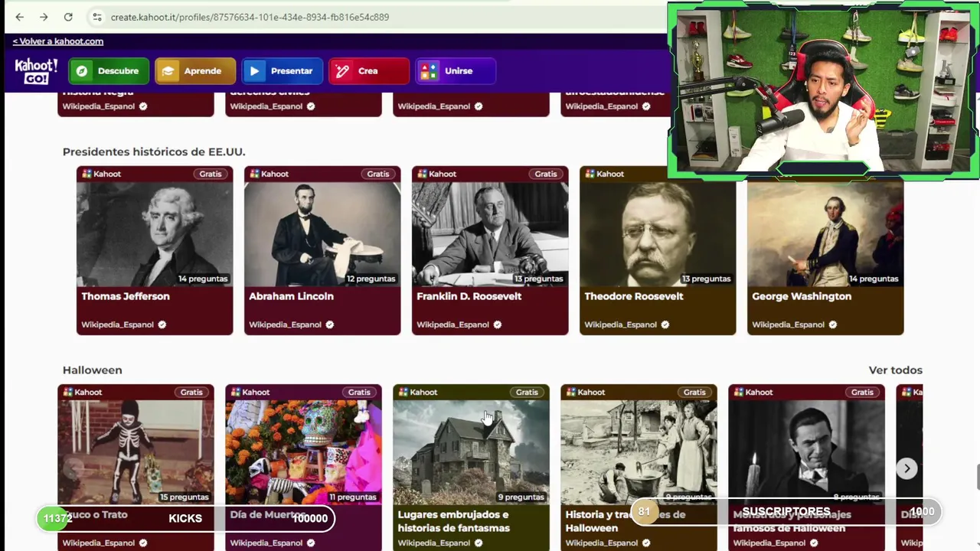Open the George Washington kahoot card
The height and width of the screenshot is (551, 980).
click(x=825, y=250)
